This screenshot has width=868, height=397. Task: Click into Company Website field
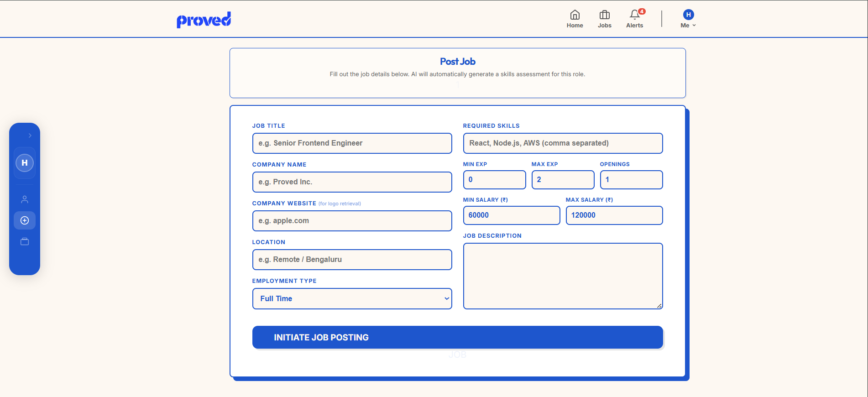(x=352, y=221)
